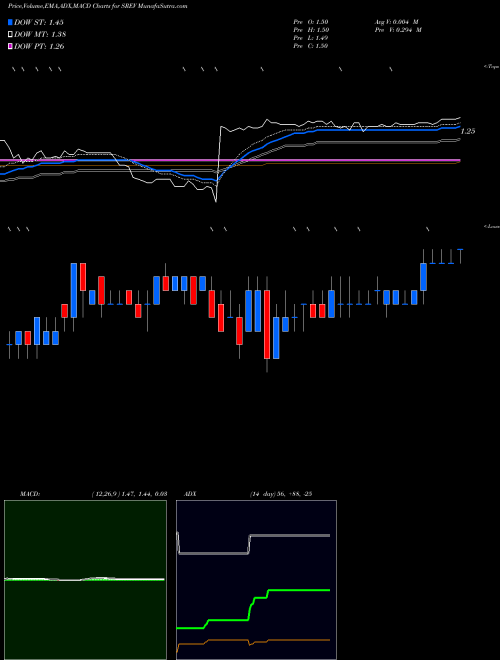Image resolution: width=500 pixels, height=660 pixels.
Task: Click the 'Pre L: 1.49' value
Action: coord(311,38)
